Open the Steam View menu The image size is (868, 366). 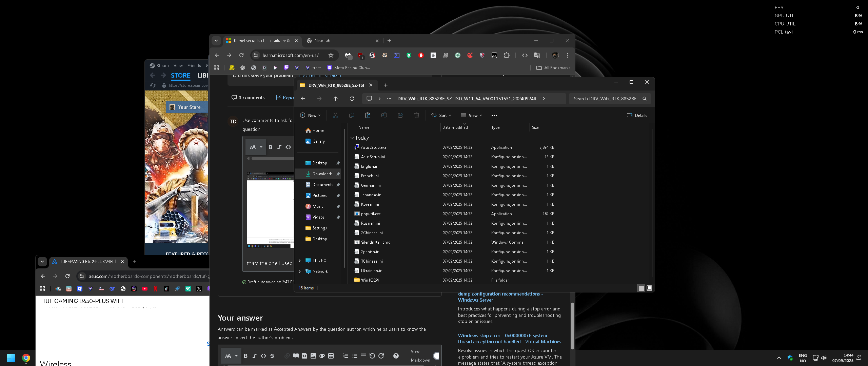point(178,66)
